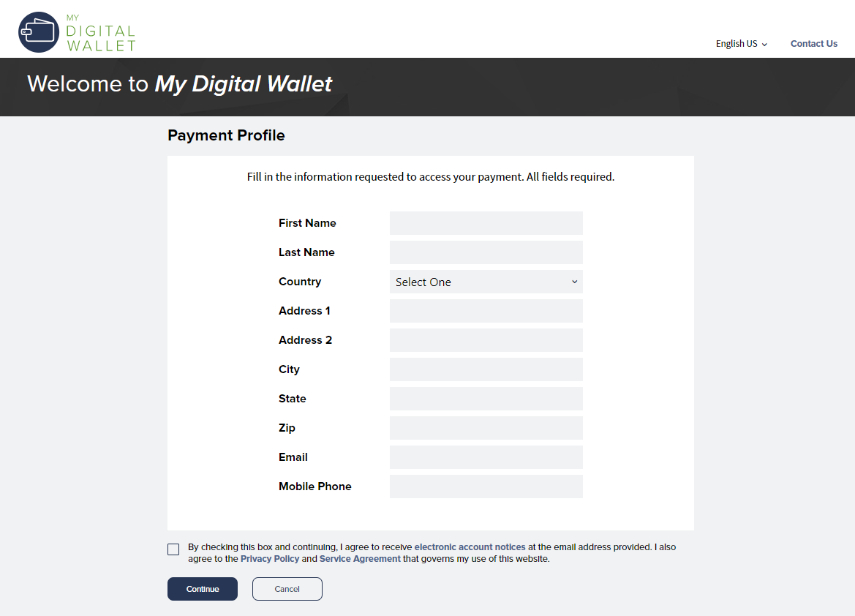
Task: Focus the First Name field
Action: (486, 223)
